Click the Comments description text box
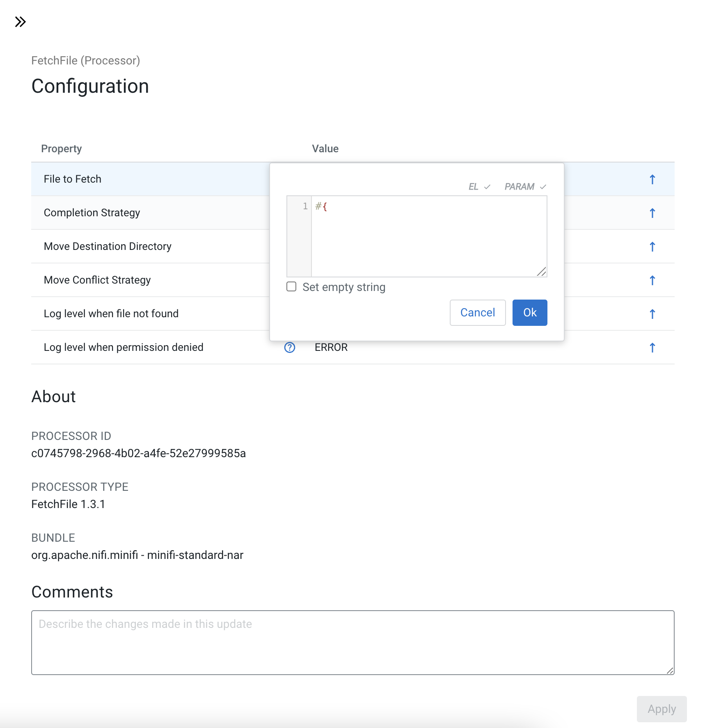Image resolution: width=705 pixels, height=728 pixels. 352,642
